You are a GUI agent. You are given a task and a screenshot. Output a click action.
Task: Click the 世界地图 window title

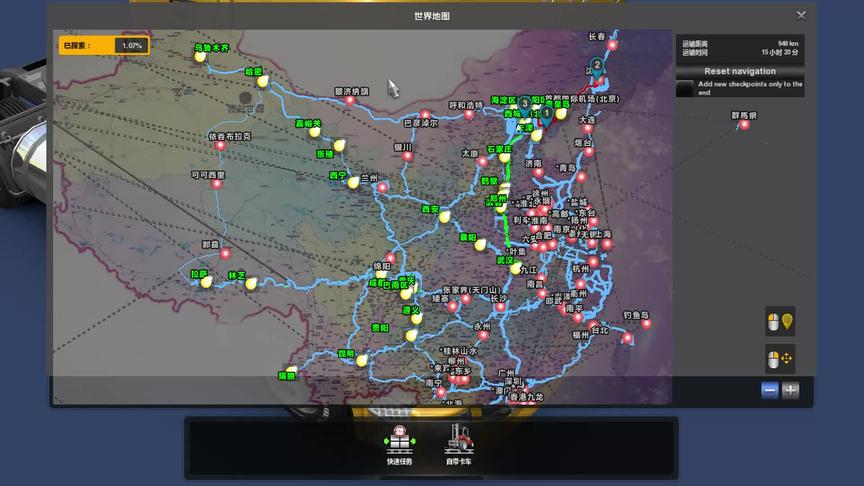click(x=432, y=16)
